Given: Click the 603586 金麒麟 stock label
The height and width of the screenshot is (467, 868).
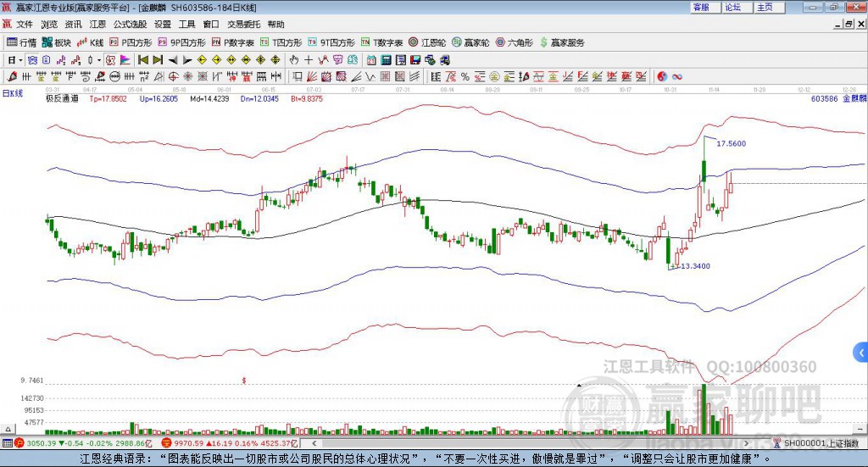Looking at the screenshot, I should click(838, 98).
